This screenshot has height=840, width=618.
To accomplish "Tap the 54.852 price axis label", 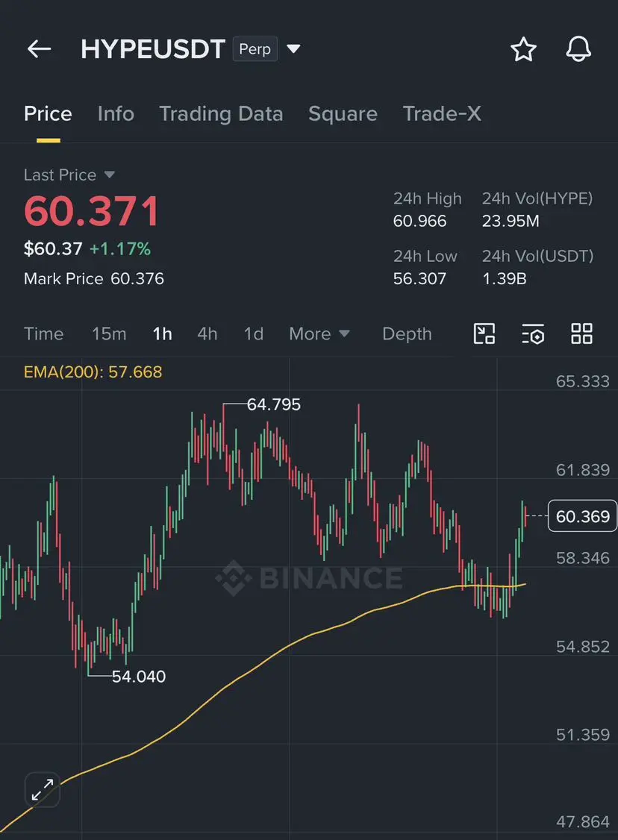I will pos(583,647).
